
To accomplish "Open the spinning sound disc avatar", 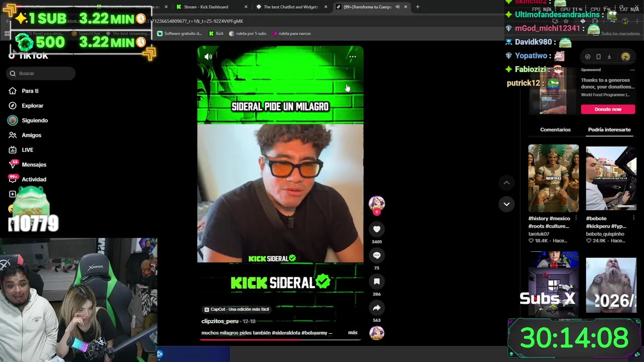I will coord(376,333).
